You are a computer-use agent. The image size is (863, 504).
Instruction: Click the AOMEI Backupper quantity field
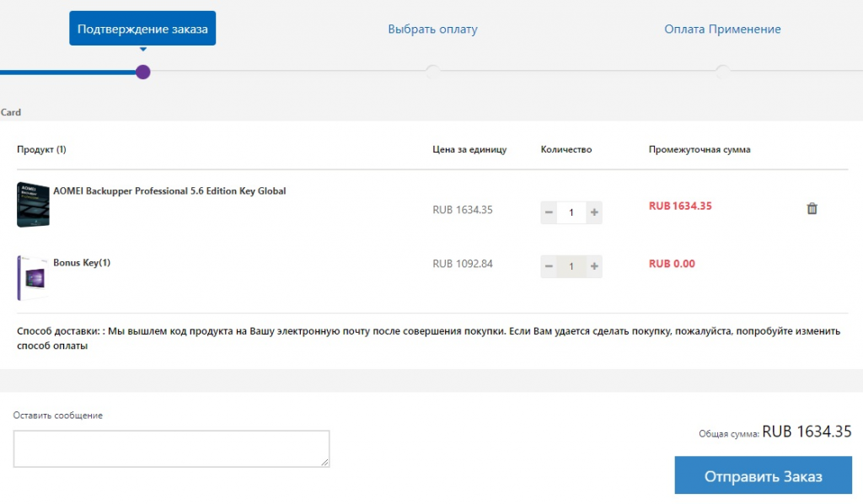(571, 212)
